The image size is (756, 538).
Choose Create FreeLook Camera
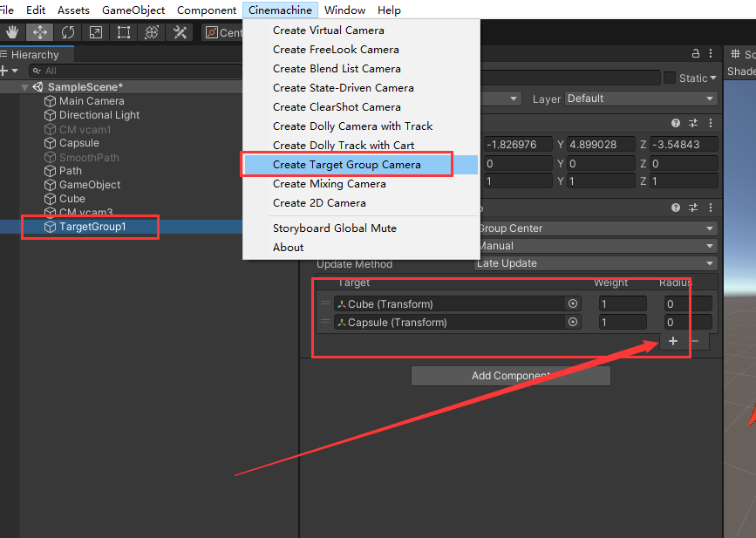pos(360,50)
